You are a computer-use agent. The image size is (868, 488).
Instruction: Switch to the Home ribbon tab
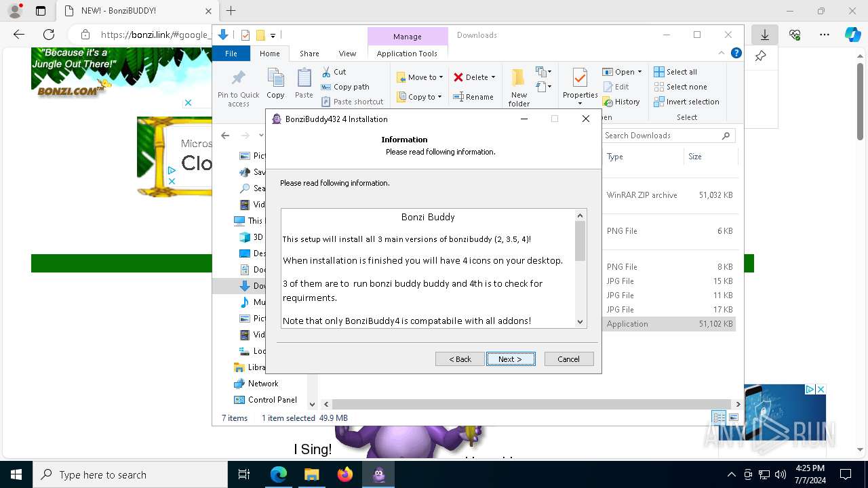pyautogui.click(x=269, y=54)
